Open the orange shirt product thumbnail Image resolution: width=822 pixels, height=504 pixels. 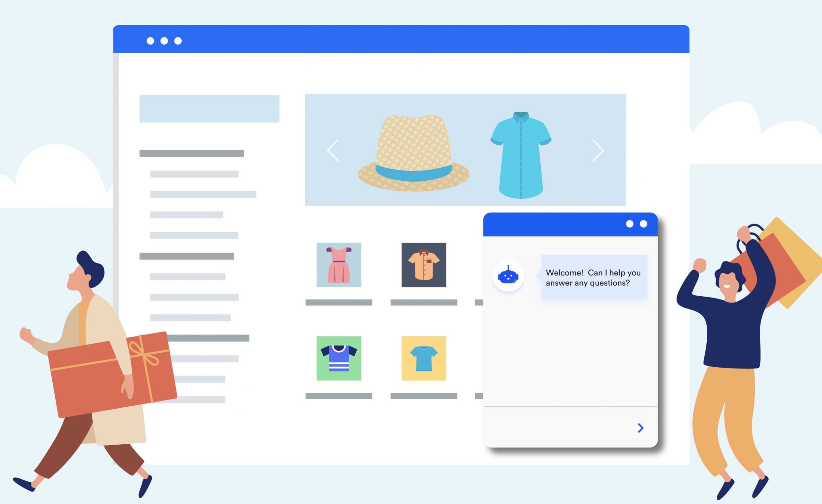point(424,265)
